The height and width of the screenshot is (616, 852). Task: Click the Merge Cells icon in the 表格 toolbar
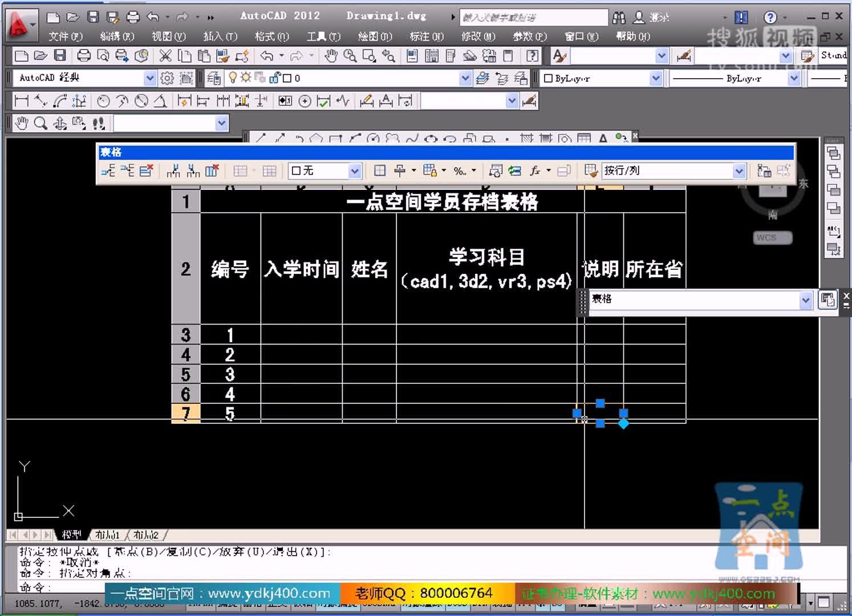(x=241, y=171)
